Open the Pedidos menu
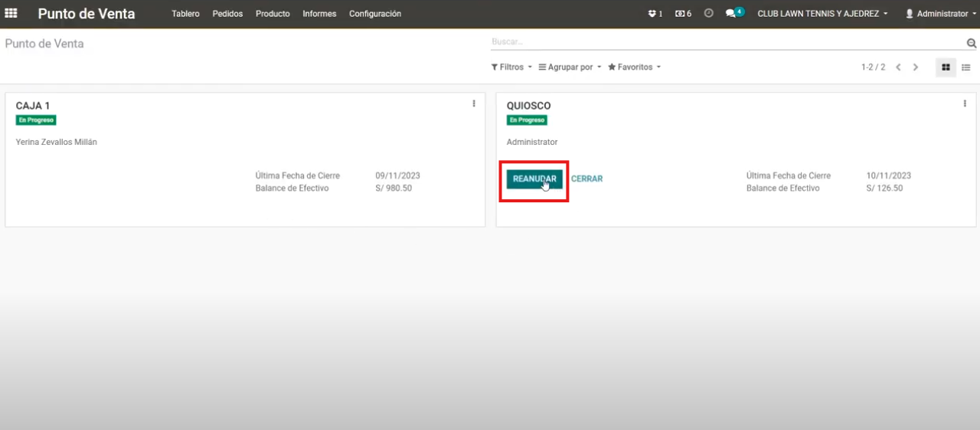The width and height of the screenshot is (980, 430). [227, 14]
